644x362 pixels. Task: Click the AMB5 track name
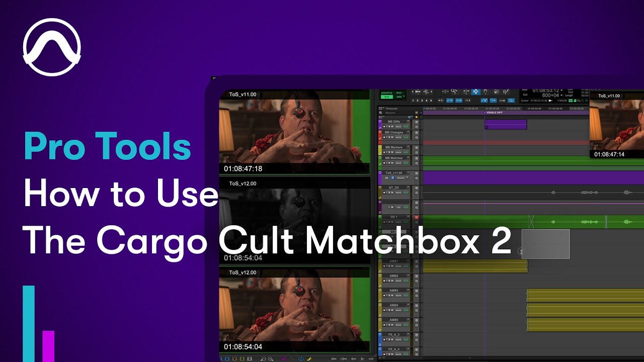(394, 320)
